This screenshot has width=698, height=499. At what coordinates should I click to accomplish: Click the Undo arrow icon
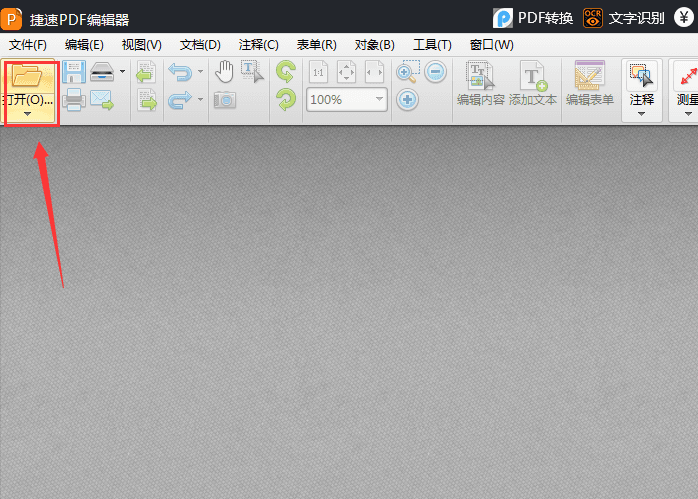pos(180,72)
